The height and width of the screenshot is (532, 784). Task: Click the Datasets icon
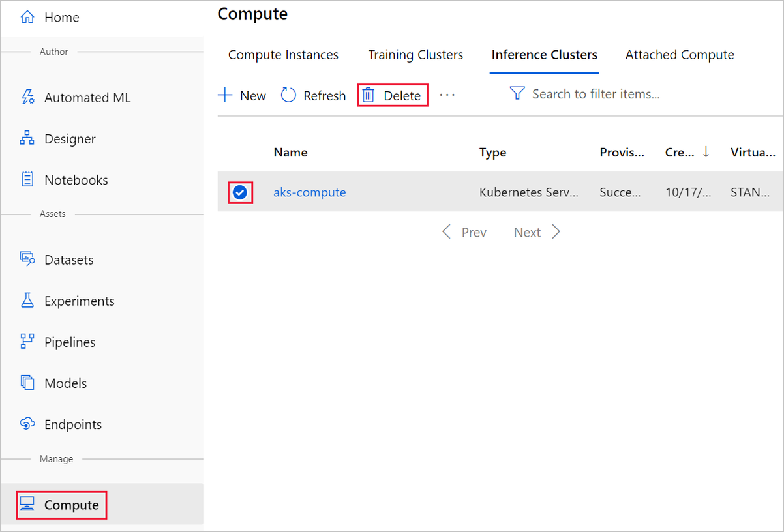click(27, 259)
